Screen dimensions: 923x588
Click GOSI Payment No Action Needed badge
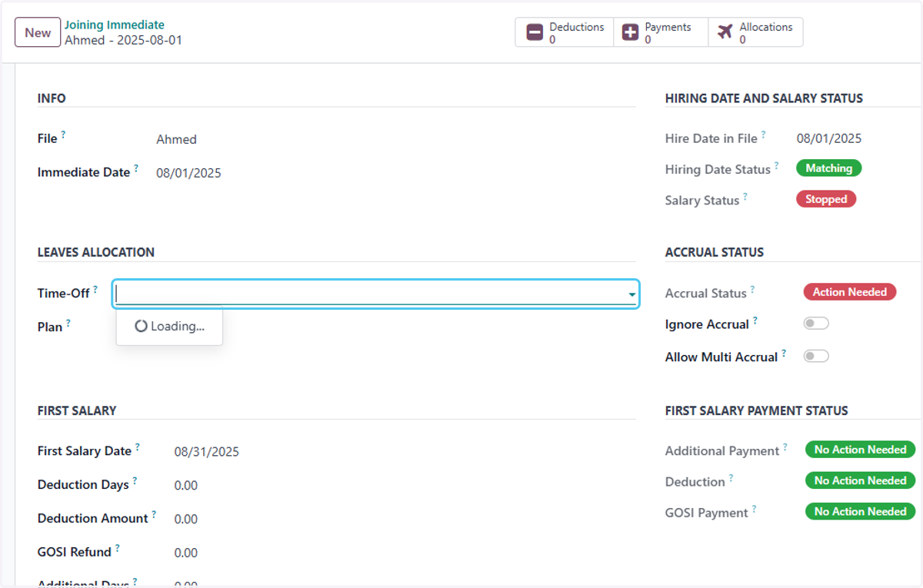860,511
